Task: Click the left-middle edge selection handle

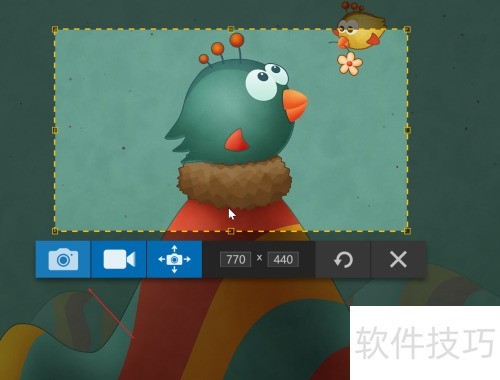Action: (x=55, y=130)
